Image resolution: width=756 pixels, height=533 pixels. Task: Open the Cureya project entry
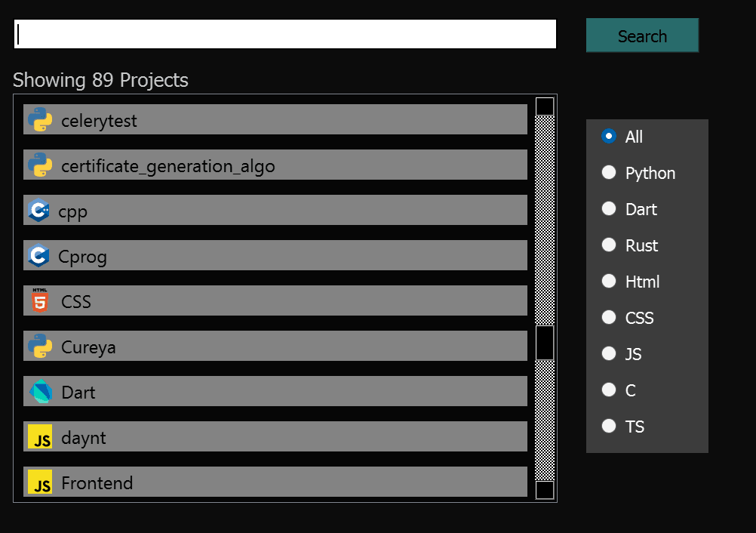275,346
